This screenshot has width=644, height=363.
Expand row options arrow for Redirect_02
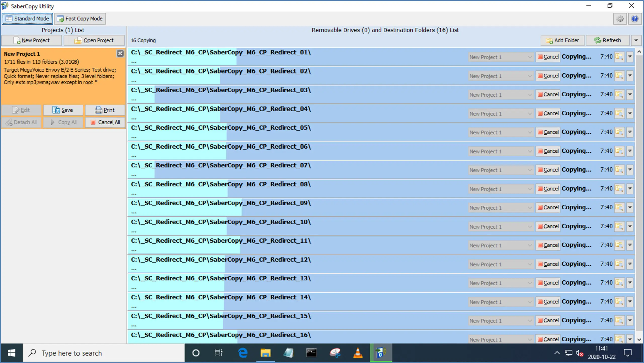(630, 76)
